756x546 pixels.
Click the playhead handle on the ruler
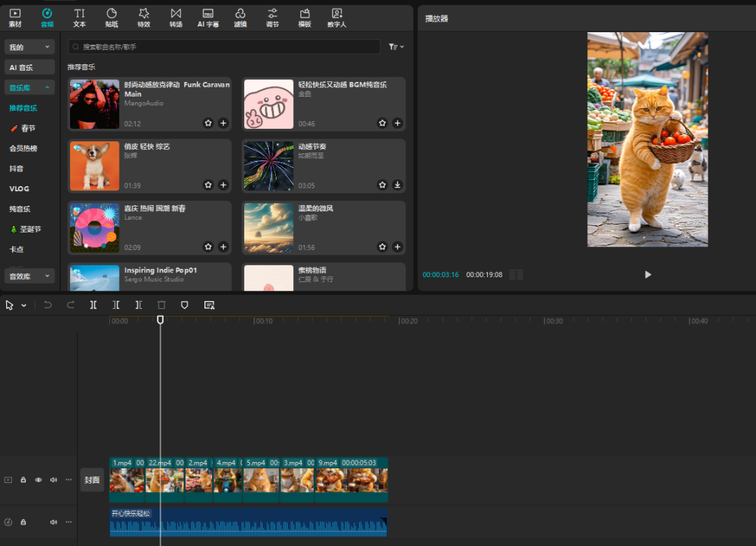(160, 320)
